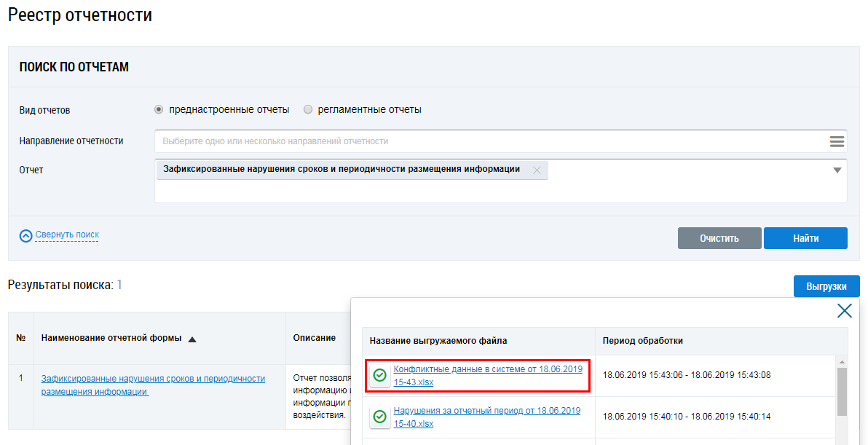Click the hamburger list icon in Направление отчетности
Image resolution: width=868 pixels, height=445 pixels.
837,141
